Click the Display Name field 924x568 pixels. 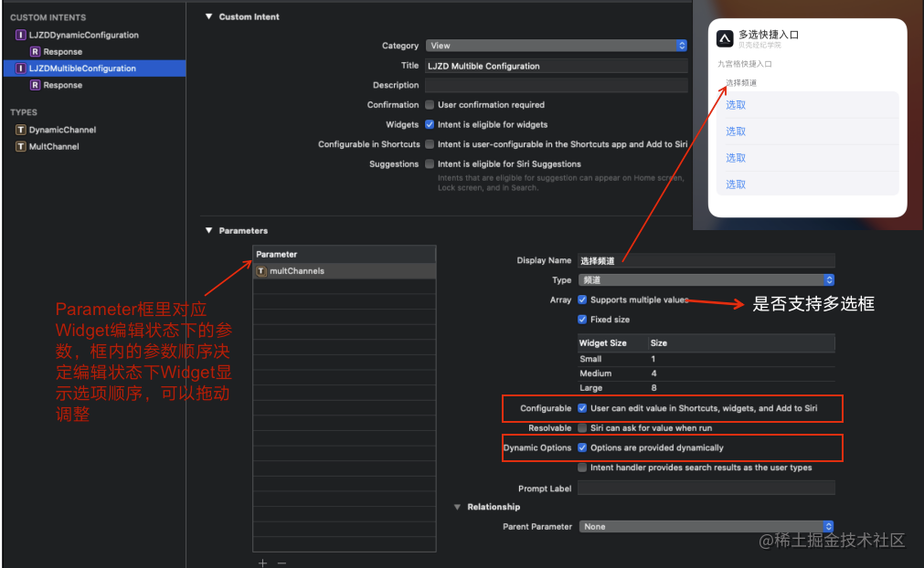[706, 260]
